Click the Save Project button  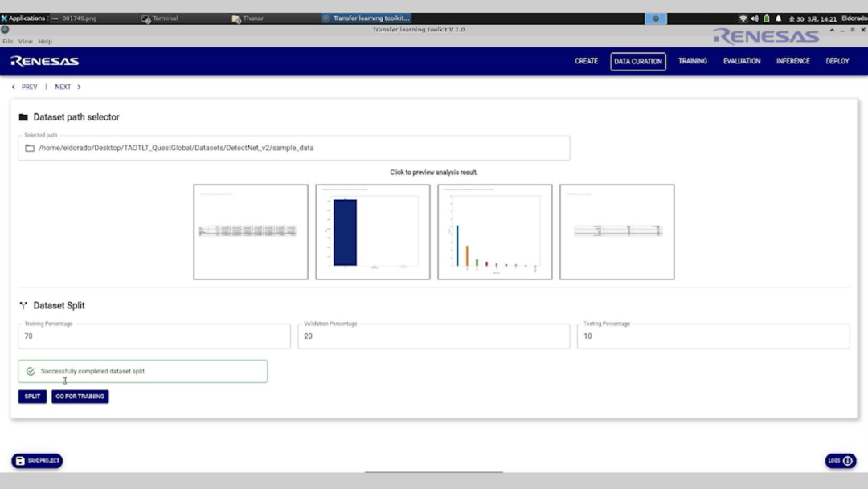(x=37, y=461)
